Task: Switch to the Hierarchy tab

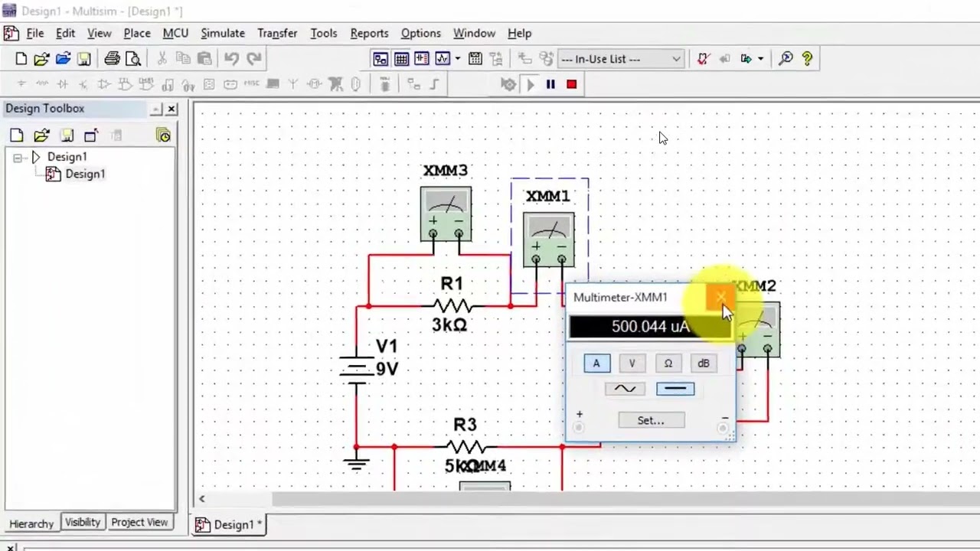Action: pyautogui.click(x=31, y=523)
